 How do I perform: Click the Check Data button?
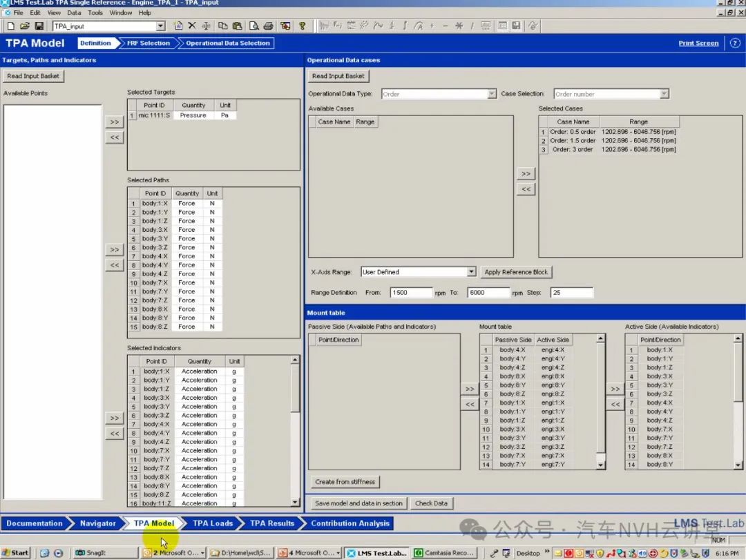431,503
